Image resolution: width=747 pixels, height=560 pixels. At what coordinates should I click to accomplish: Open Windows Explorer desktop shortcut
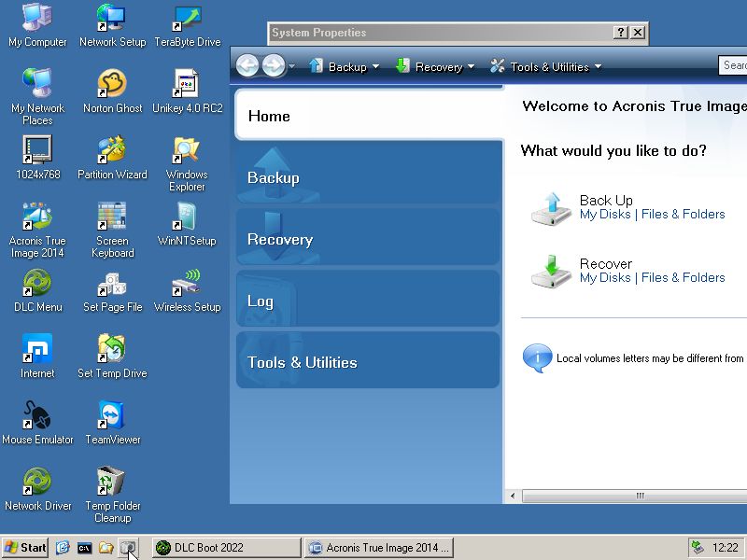pyautogui.click(x=188, y=163)
